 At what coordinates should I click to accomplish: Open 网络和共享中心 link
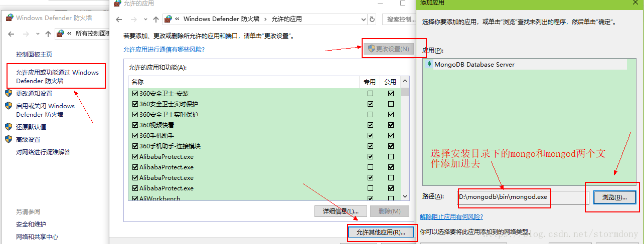[x=37, y=237]
